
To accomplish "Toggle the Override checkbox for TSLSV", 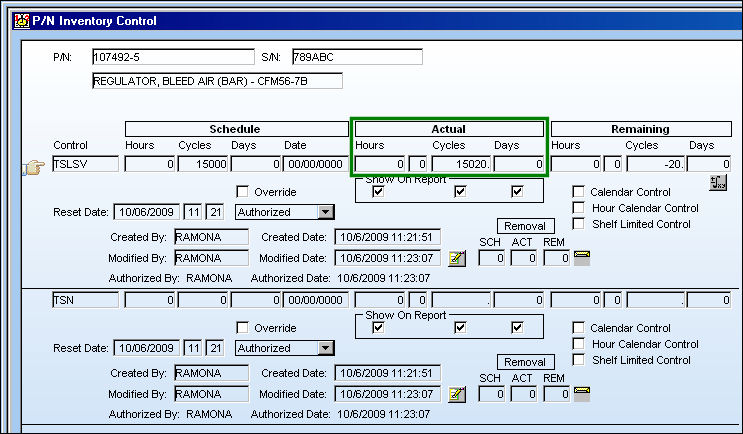I will click(x=242, y=191).
